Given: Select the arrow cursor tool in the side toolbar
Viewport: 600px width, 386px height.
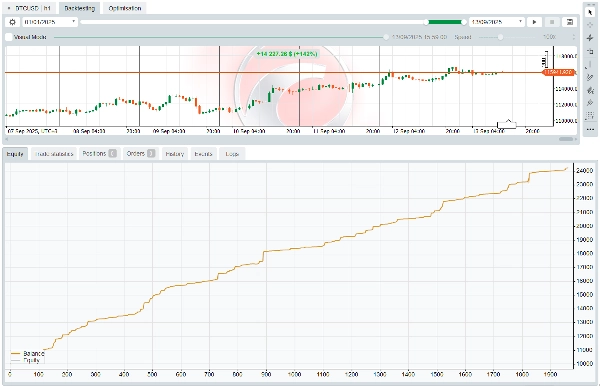Looking at the screenshot, I should 590,12.
